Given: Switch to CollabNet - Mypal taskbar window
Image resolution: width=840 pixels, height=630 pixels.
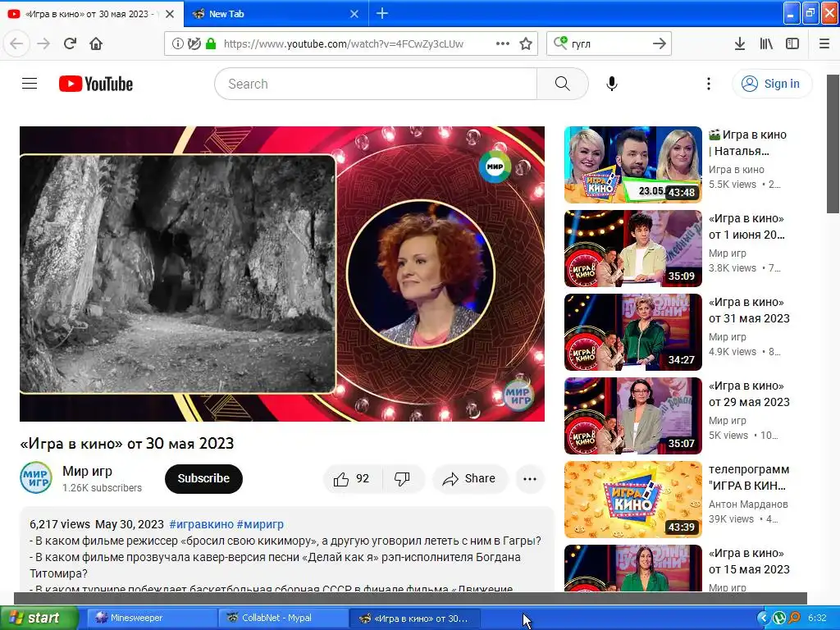Looking at the screenshot, I should [x=282, y=618].
